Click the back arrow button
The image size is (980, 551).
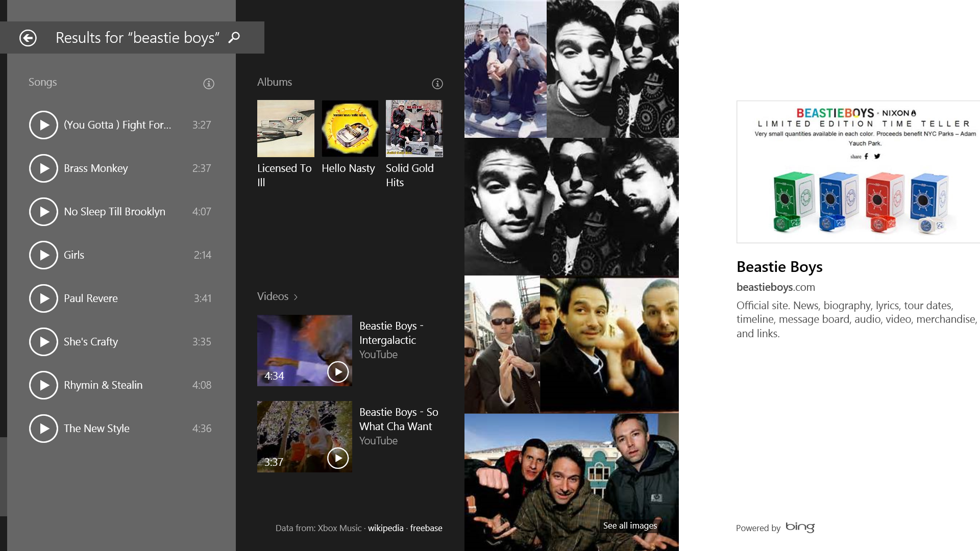click(28, 38)
